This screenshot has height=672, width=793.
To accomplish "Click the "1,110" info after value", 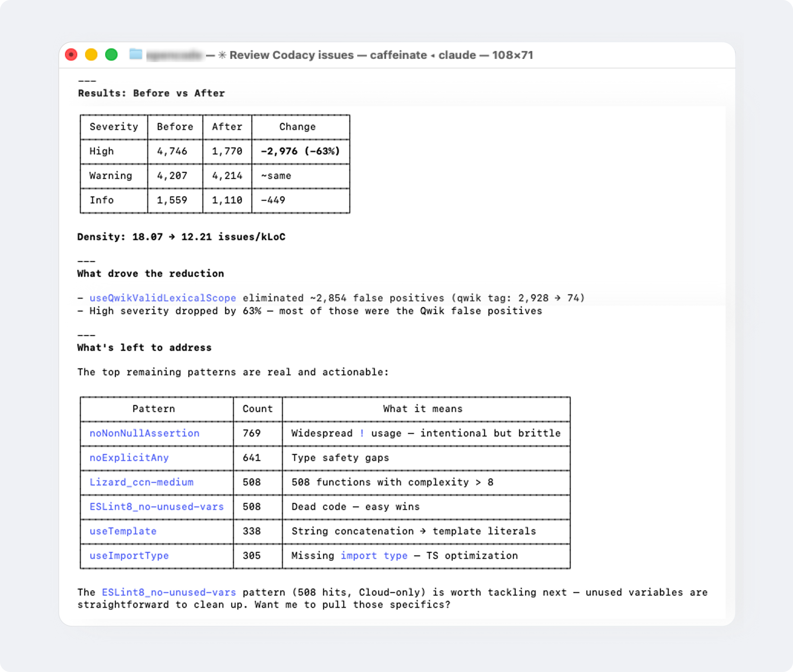I will (227, 200).
